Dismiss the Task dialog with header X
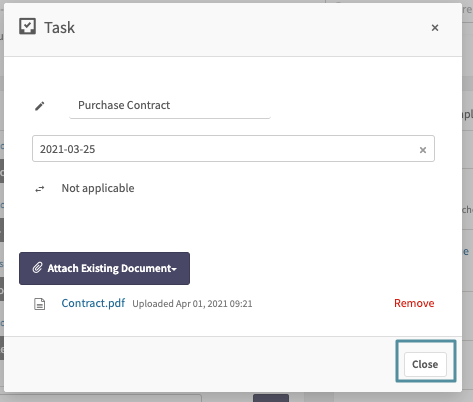The width and height of the screenshot is (473, 402). (435, 28)
